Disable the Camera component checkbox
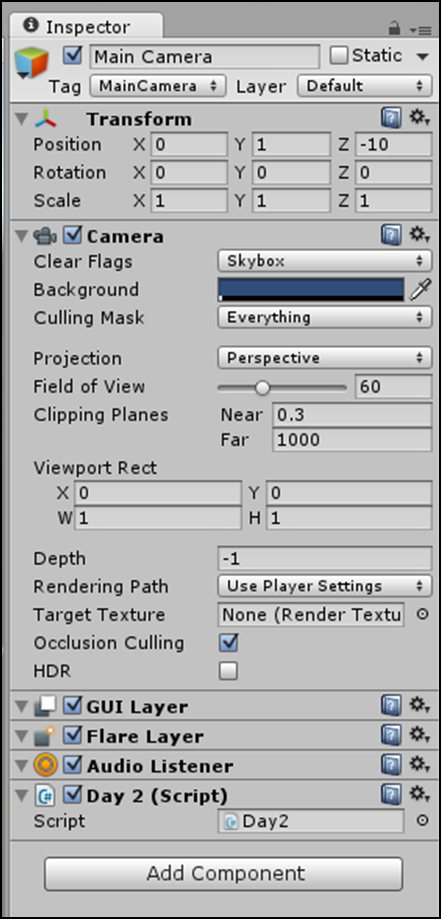 tap(72, 236)
